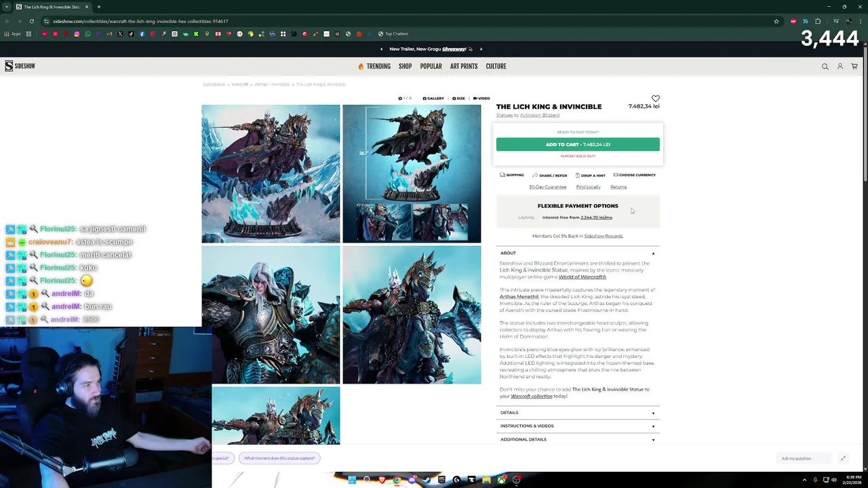Screen dimensions: 868x488
Task: Show next announcement banner arrow
Action: [481, 49]
